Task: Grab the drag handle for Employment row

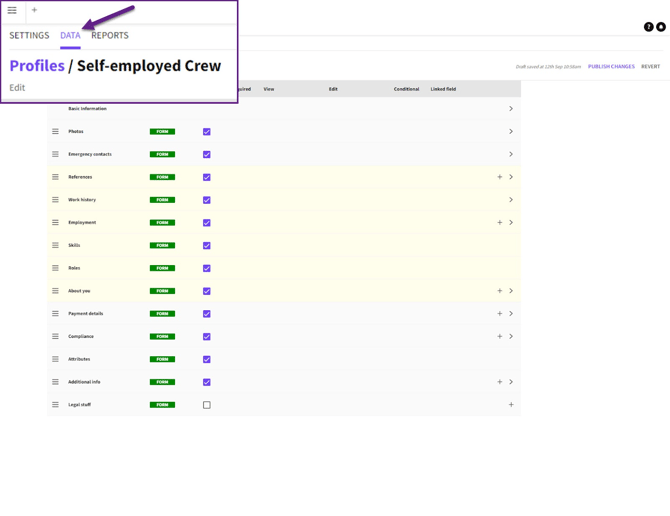Action: point(56,223)
